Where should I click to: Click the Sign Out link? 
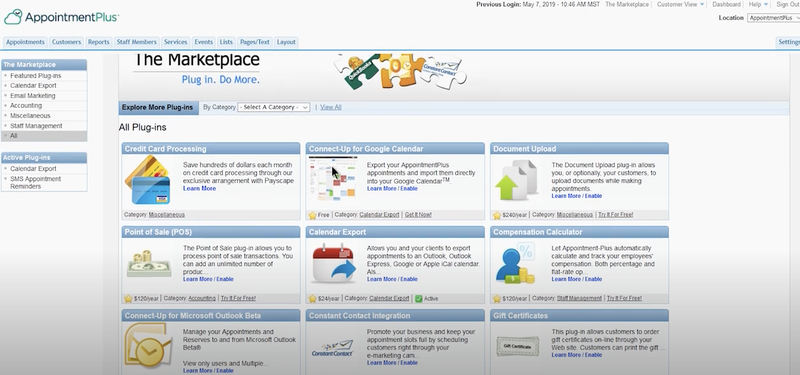(x=788, y=5)
